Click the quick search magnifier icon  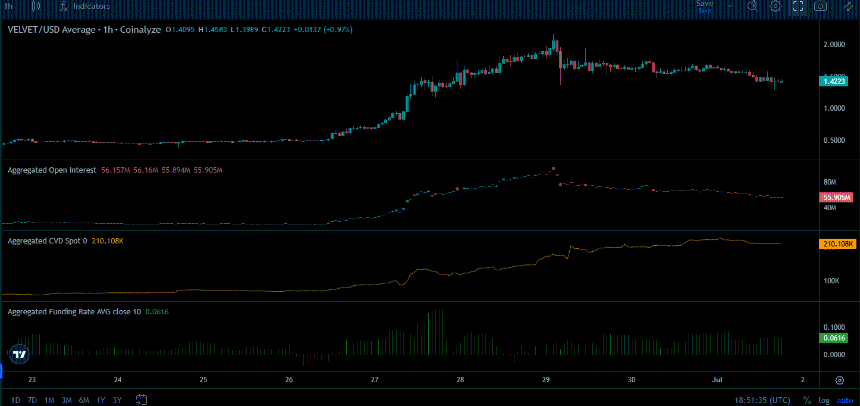pos(752,6)
